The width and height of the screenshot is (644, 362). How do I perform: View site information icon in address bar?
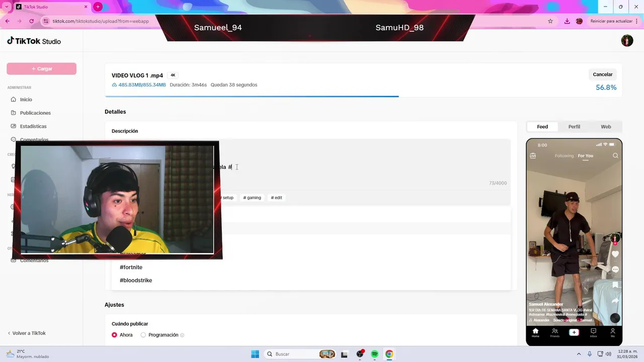46,21
